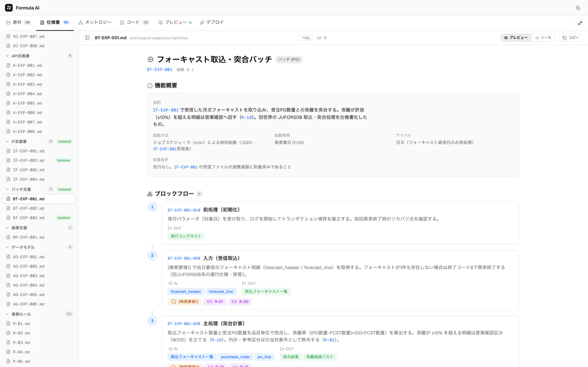Open IF-EXP-001 link in 目的 text
Screen dimensions: 588x367
click(166, 110)
